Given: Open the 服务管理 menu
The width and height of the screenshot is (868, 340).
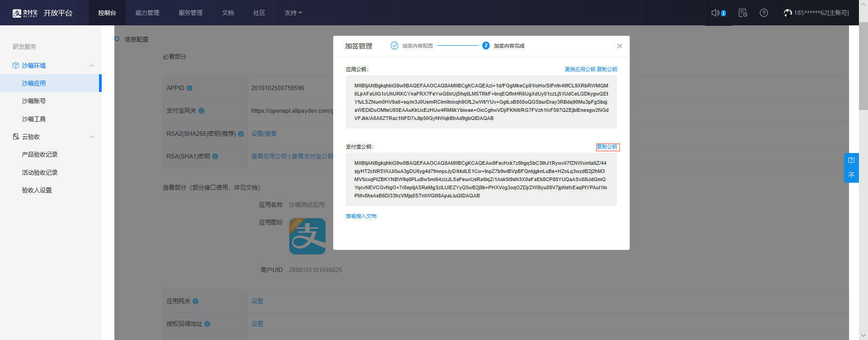Looking at the screenshot, I should [190, 13].
